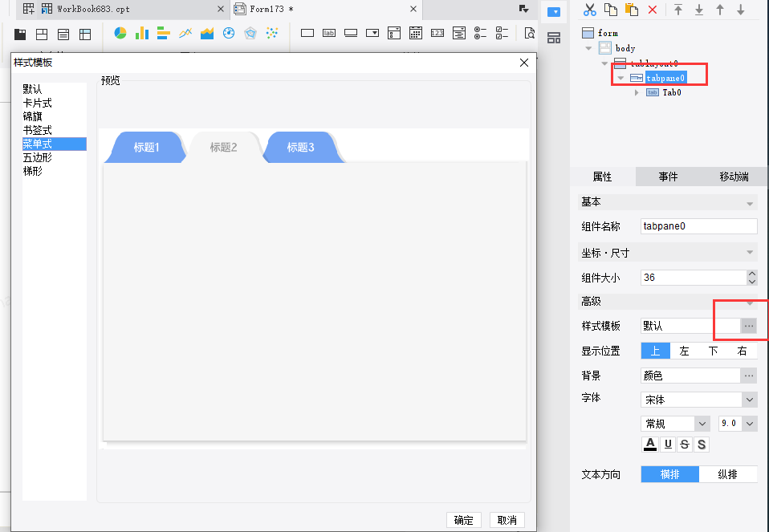The width and height of the screenshot is (769, 532).
Task: Expand the Tab0 tree node
Action: (637, 92)
